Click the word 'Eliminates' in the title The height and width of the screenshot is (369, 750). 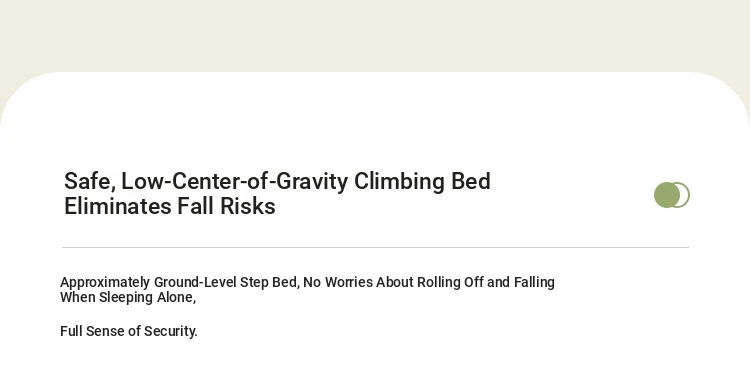click(118, 206)
